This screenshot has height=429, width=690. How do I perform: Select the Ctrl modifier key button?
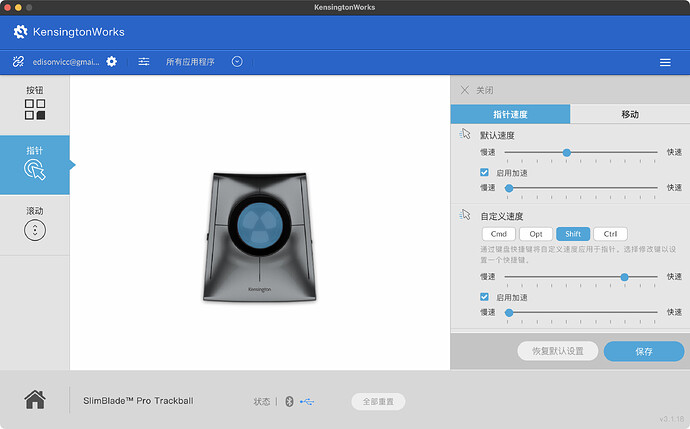[x=610, y=234]
